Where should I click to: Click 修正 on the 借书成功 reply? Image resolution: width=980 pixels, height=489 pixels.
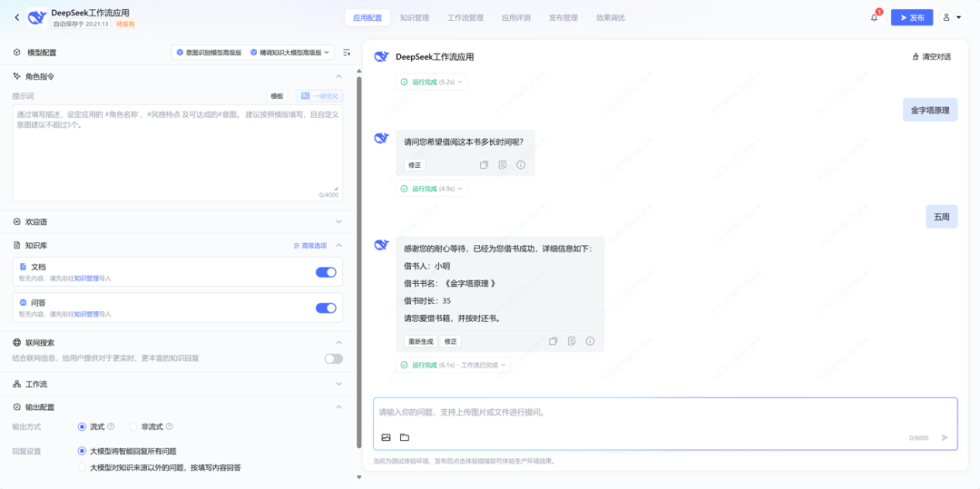coord(451,341)
